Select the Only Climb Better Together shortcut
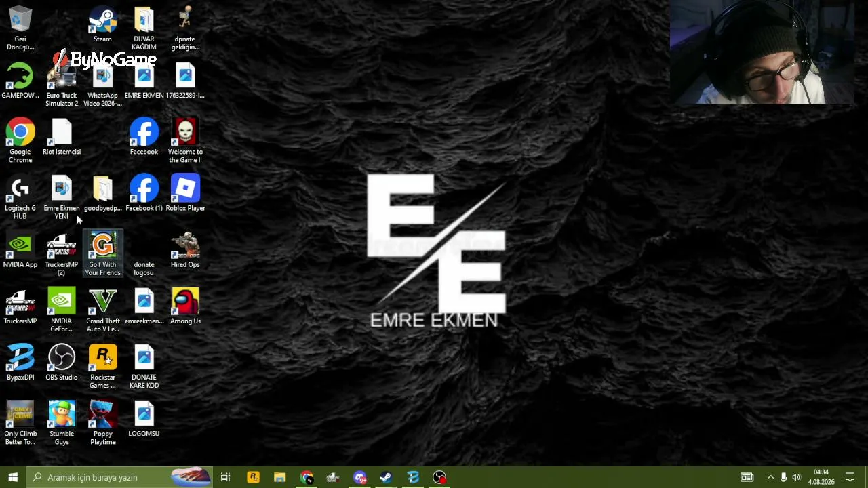This screenshot has height=488, width=868. tap(20, 423)
